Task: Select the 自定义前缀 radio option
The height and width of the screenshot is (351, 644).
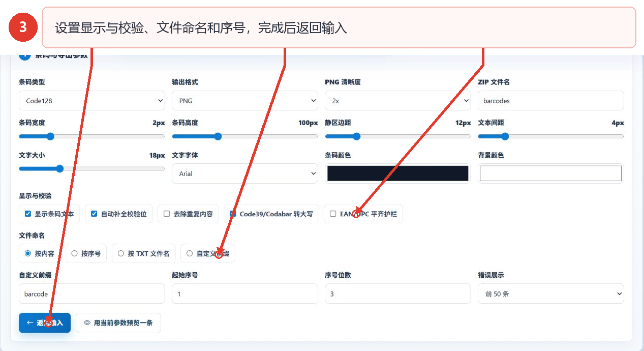Action: click(190, 253)
